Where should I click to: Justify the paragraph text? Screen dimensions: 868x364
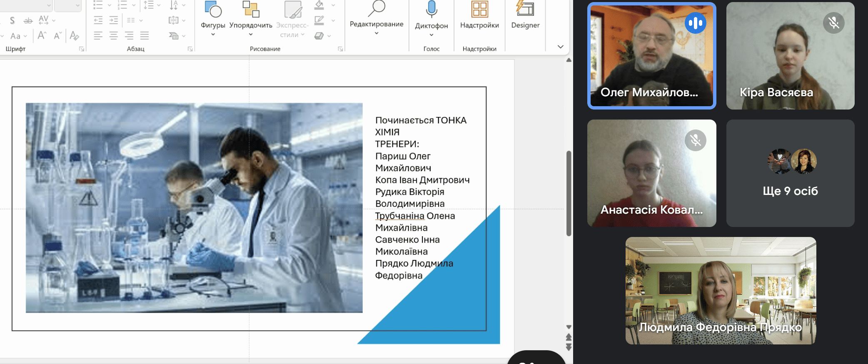click(x=145, y=35)
